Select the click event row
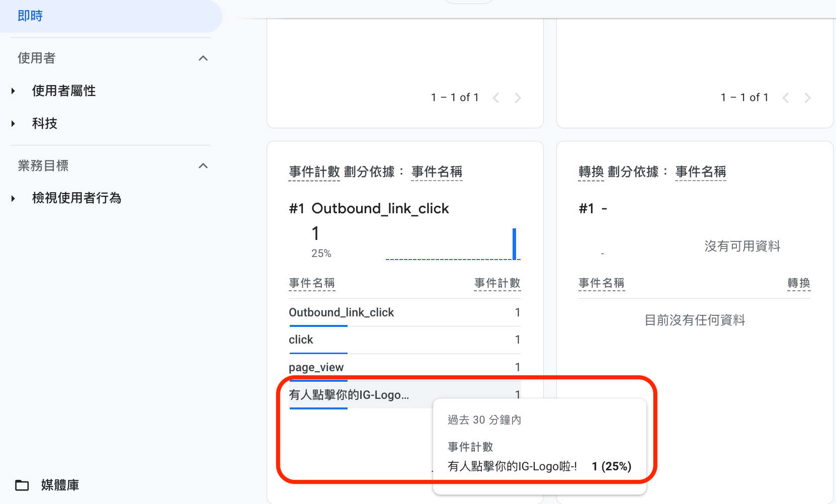 click(405, 340)
